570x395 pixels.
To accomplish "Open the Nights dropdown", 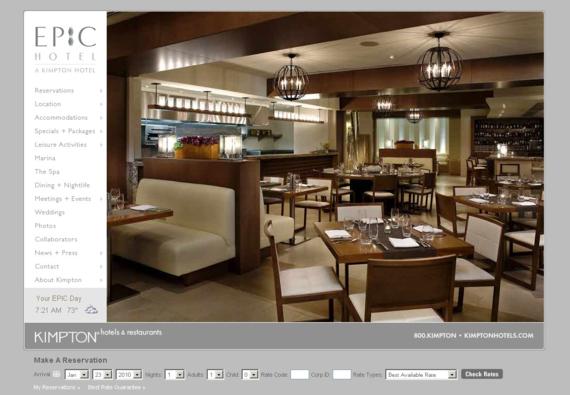I will point(174,374).
